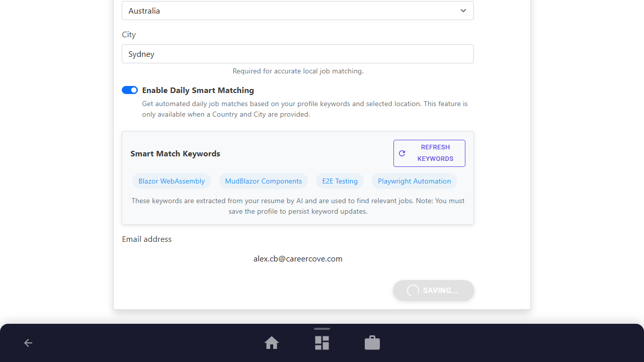Select the MudBlazor Components keyword chip

point(263,181)
